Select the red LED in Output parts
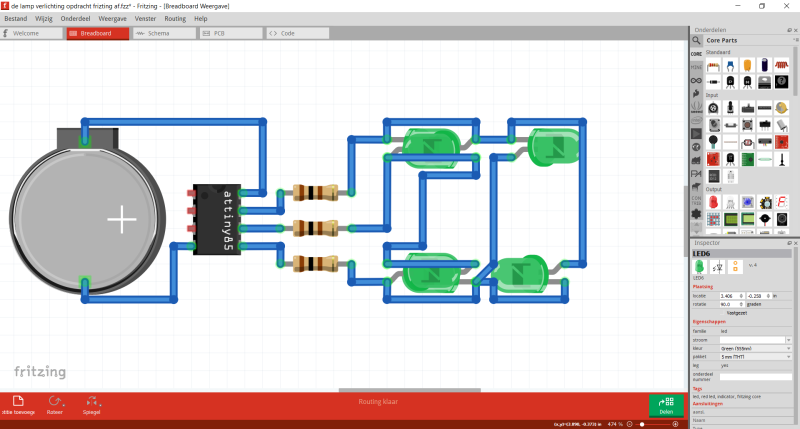Image resolution: width=800 pixels, height=429 pixels. click(x=714, y=202)
